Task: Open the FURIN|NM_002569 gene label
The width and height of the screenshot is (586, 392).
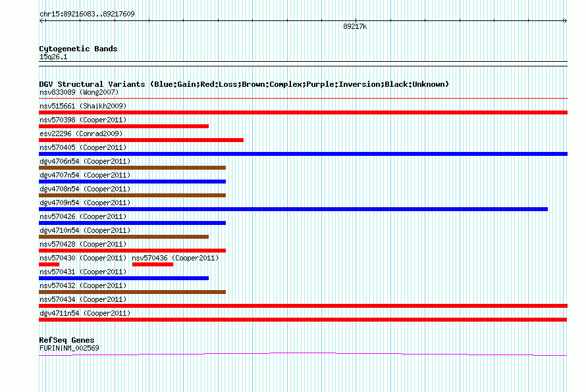Action: 69,349
